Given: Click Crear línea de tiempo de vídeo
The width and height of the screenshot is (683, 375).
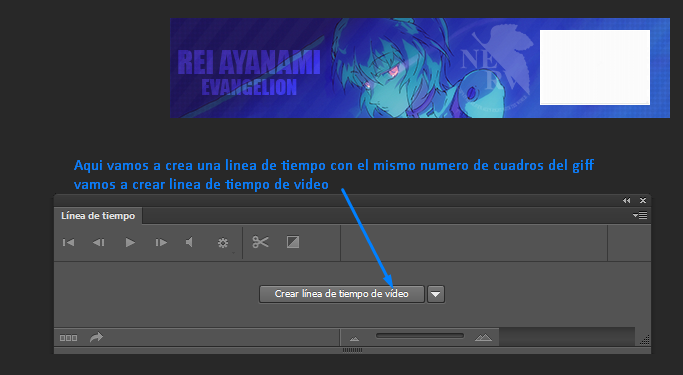Looking at the screenshot, I should click(x=342, y=294).
